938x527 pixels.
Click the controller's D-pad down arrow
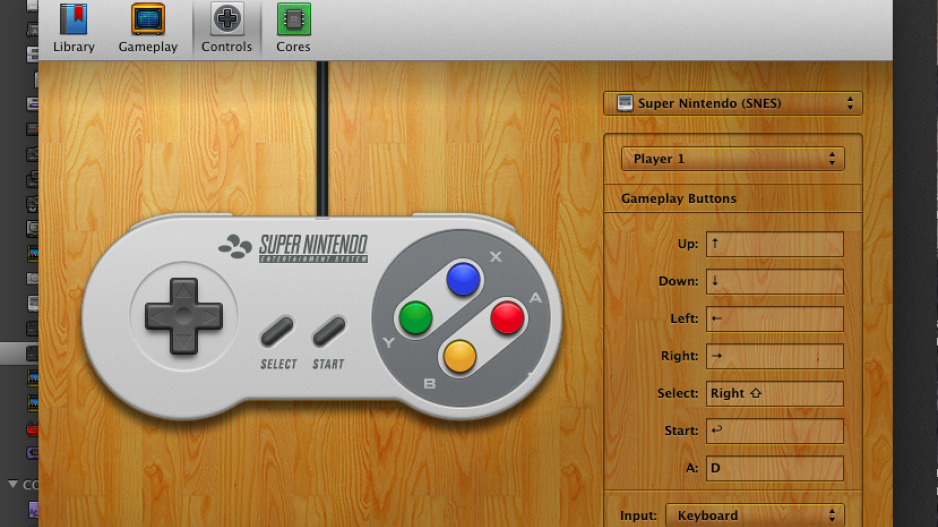tap(184, 342)
